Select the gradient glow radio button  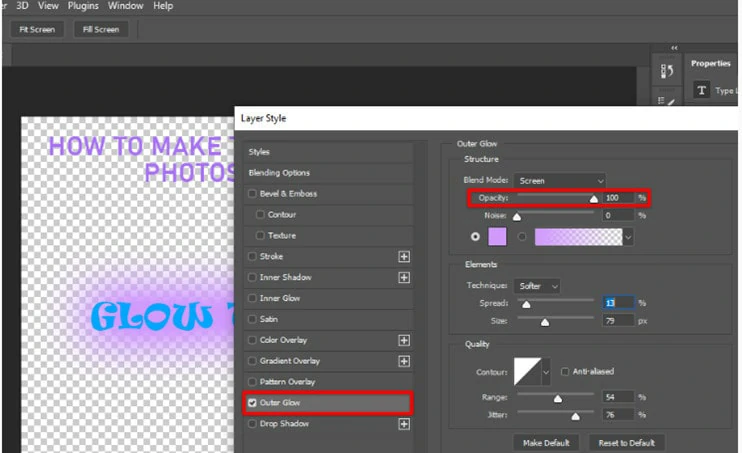click(x=521, y=237)
